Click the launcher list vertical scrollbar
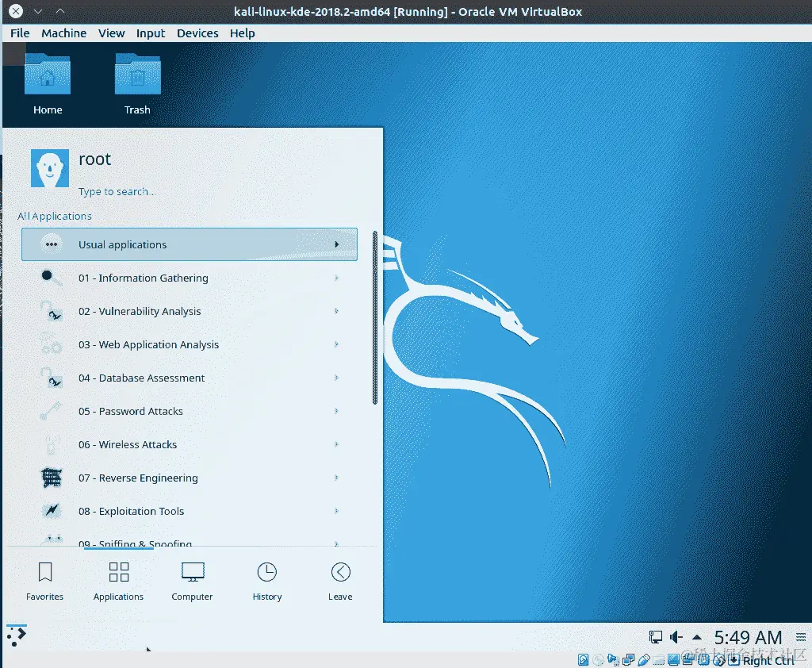812x668 pixels. click(x=375, y=317)
